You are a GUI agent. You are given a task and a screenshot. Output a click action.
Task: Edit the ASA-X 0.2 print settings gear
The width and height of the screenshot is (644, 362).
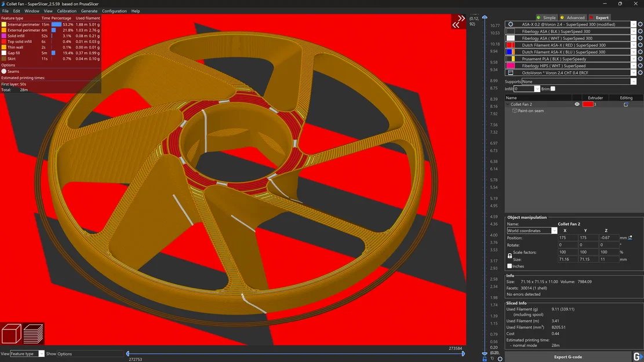click(640, 24)
